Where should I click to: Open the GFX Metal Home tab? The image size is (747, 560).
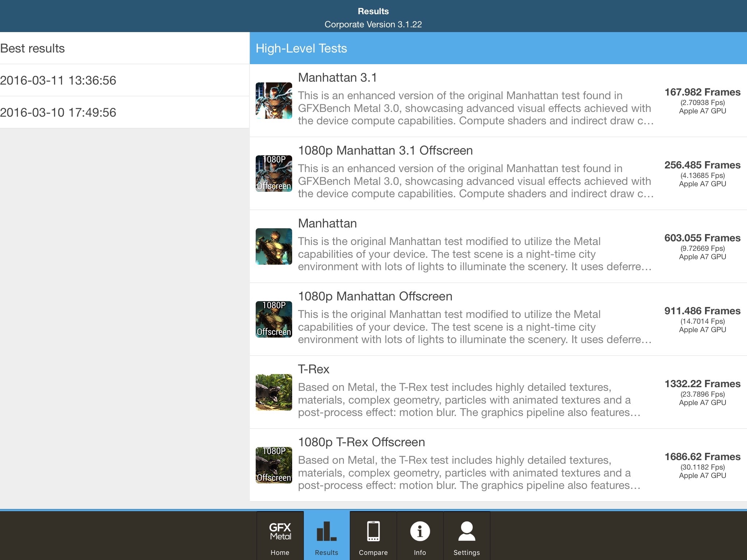tap(280, 536)
